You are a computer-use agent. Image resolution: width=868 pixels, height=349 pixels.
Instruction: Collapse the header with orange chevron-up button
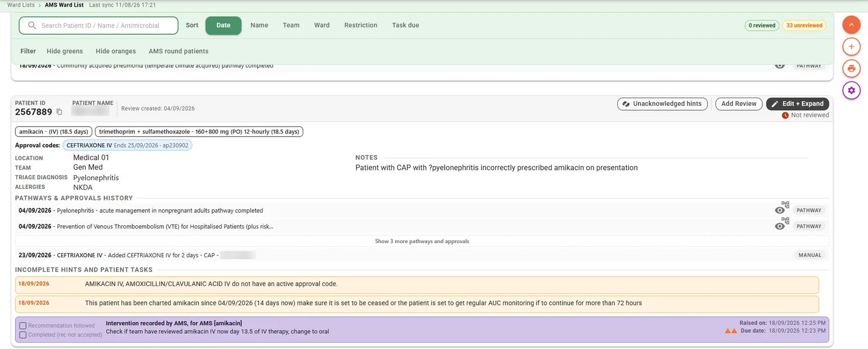[x=851, y=24]
